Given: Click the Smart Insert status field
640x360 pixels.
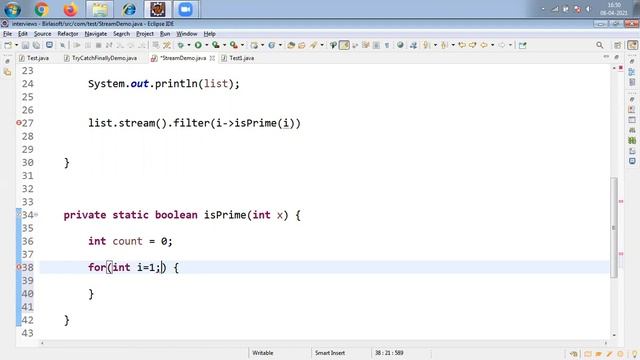Looking at the screenshot, I should (x=330, y=353).
